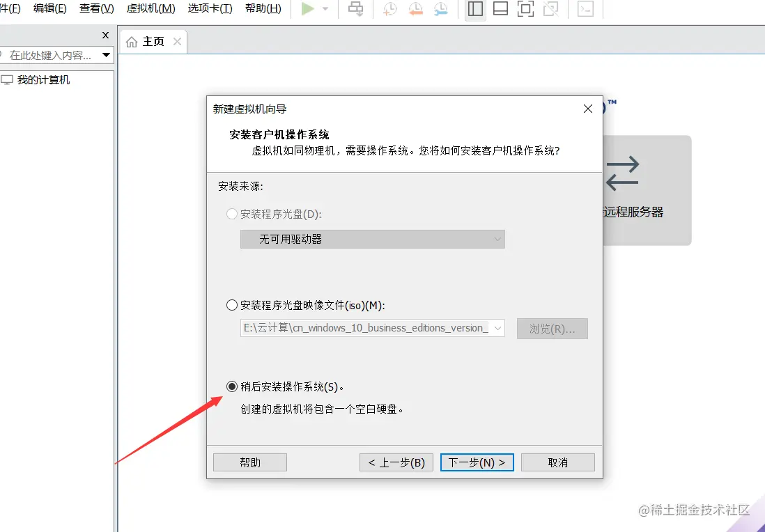Close the 主页 tab
This screenshot has width=765, height=532.
pos(177,42)
